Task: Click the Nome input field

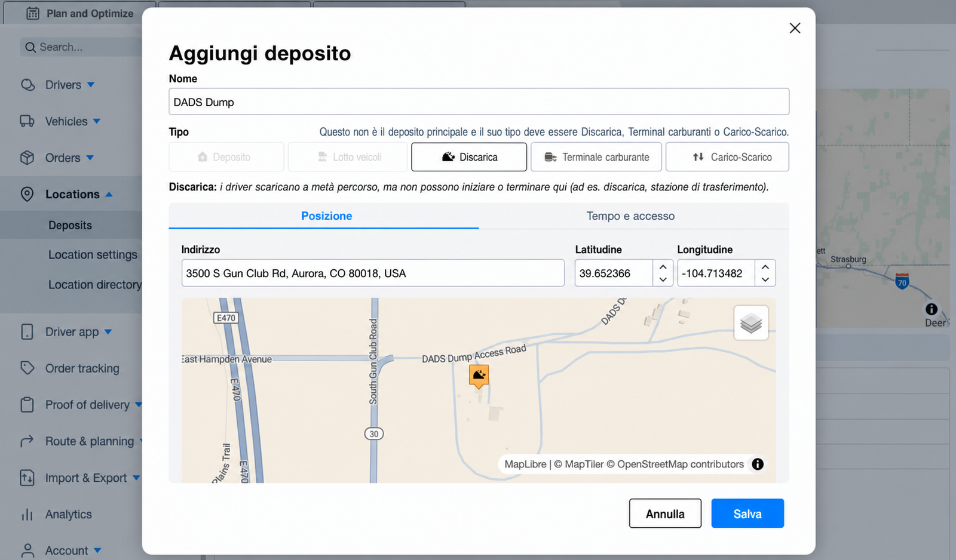Action: 479,101
